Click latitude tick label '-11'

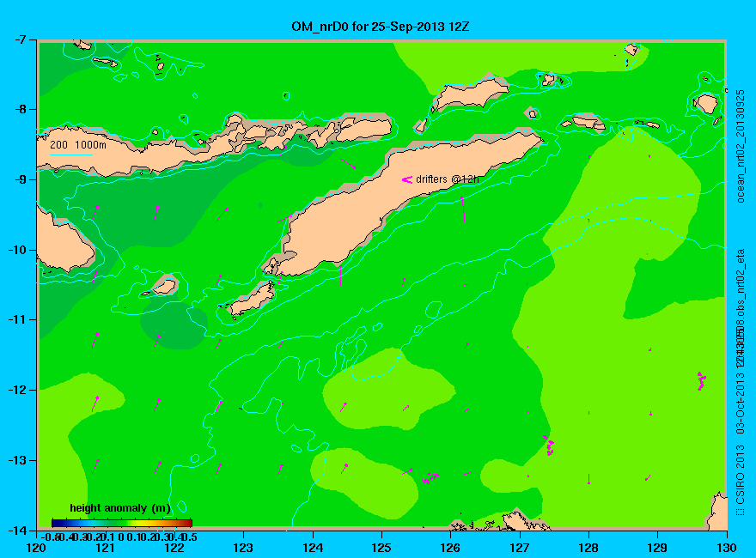click(18, 319)
